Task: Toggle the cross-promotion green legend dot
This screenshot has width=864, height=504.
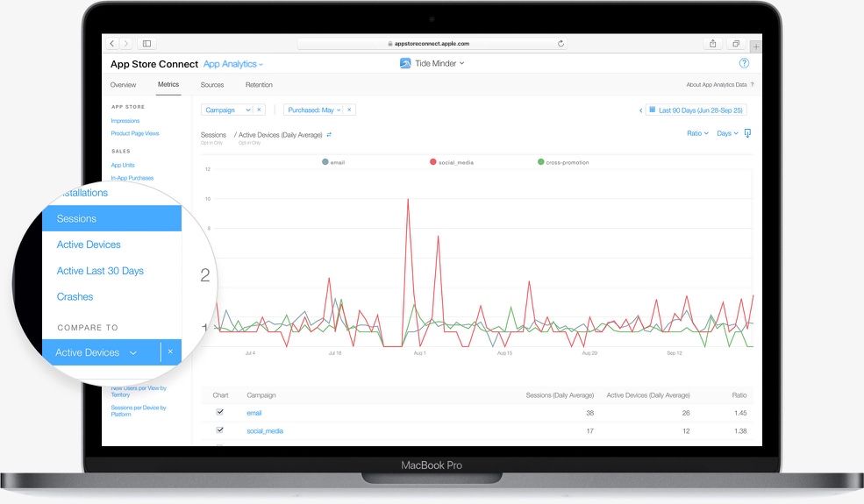Action: (x=541, y=162)
